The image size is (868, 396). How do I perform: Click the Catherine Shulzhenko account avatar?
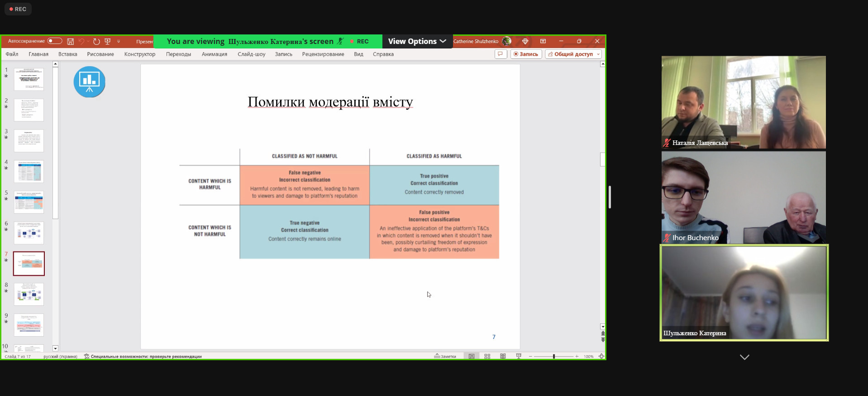click(x=507, y=41)
